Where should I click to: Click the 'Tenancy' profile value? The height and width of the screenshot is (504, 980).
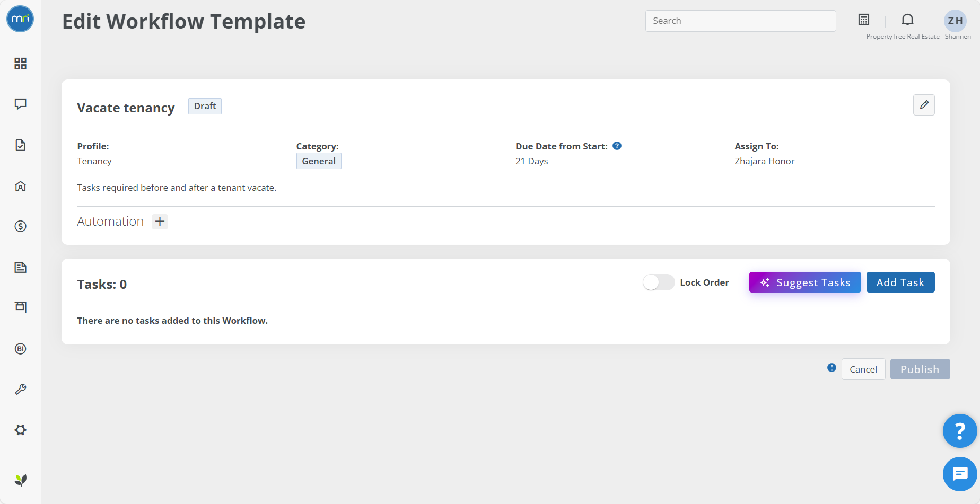[94, 161]
